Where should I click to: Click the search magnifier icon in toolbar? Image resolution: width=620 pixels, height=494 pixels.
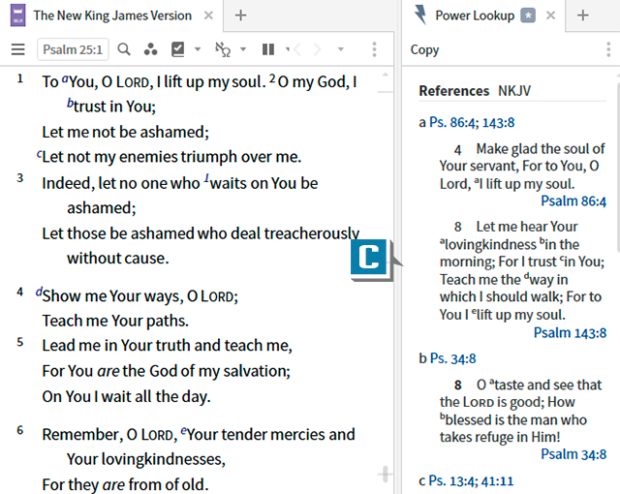124,49
